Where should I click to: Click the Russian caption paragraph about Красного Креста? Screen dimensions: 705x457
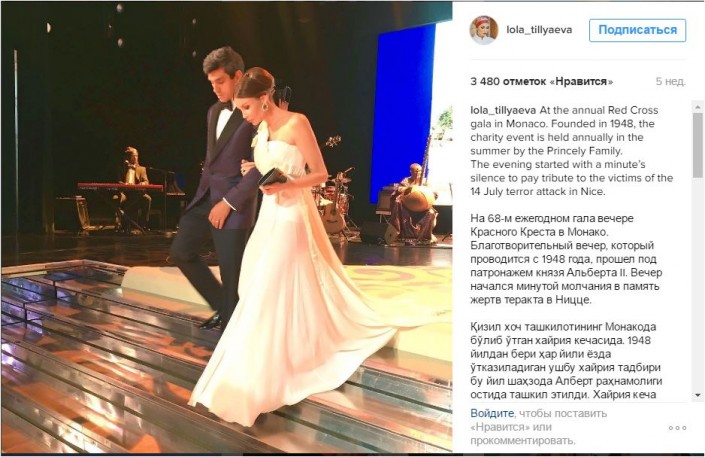[566, 259]
